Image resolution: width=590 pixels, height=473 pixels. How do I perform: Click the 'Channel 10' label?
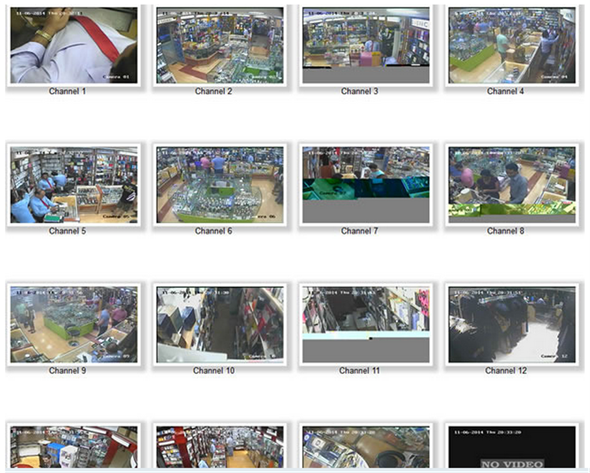tap(214, 371)
